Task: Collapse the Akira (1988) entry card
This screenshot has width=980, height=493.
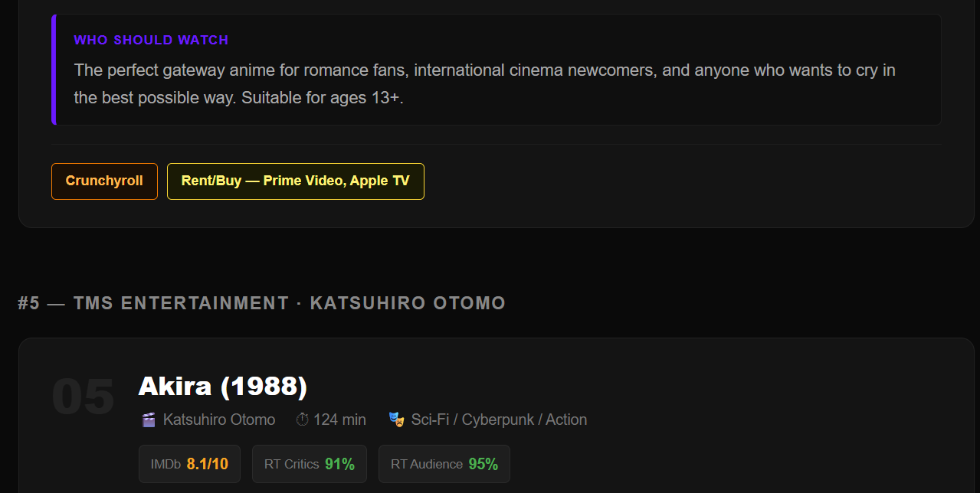Action: click(222, 387)
